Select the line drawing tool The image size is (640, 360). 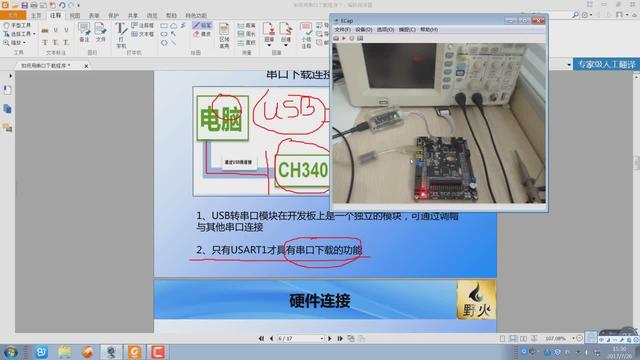point(174,42)
